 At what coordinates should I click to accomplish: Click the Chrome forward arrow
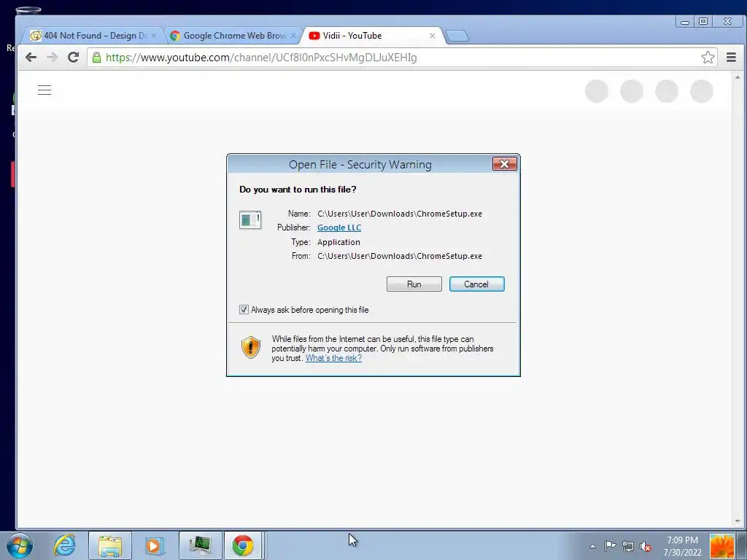click(x=52, y=58)
